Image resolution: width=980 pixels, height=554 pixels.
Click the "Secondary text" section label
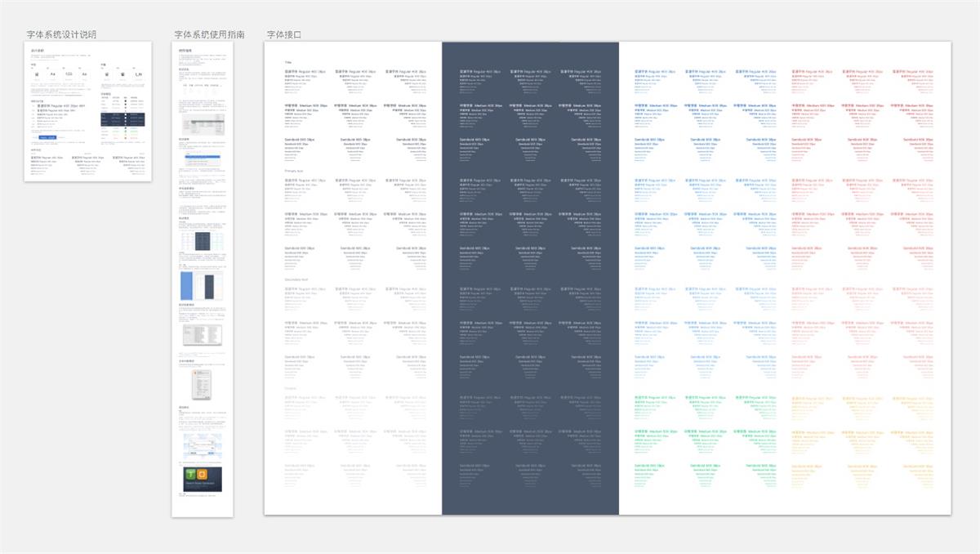(x=296, y=279)
